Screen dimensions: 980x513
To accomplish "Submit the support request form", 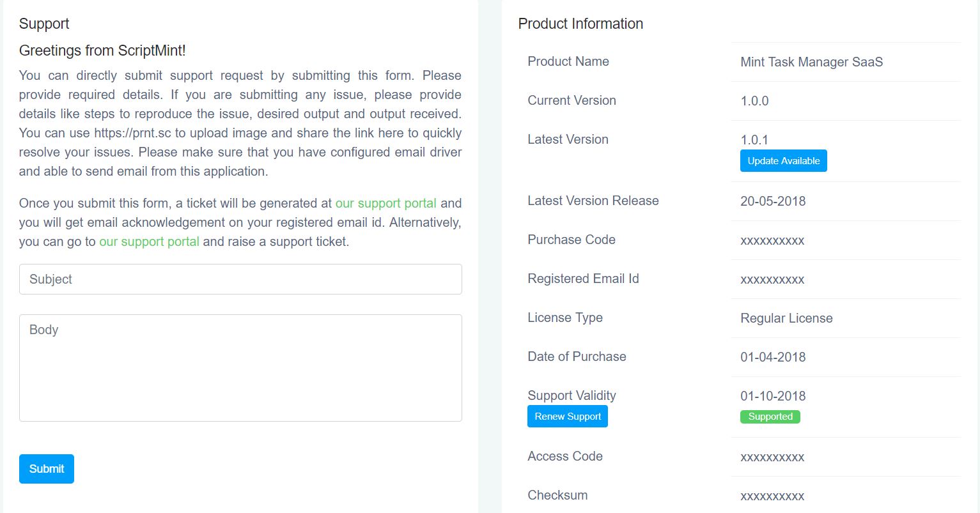I will 47,469.
